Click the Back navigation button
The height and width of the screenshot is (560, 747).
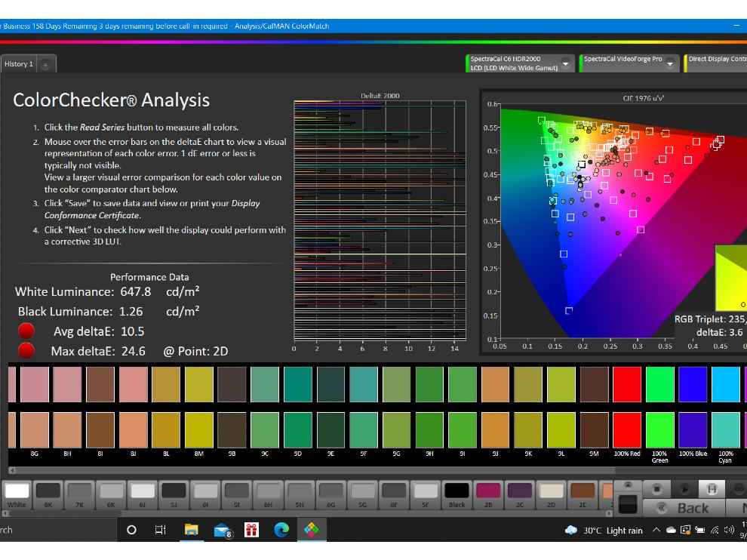pos(684,508)
